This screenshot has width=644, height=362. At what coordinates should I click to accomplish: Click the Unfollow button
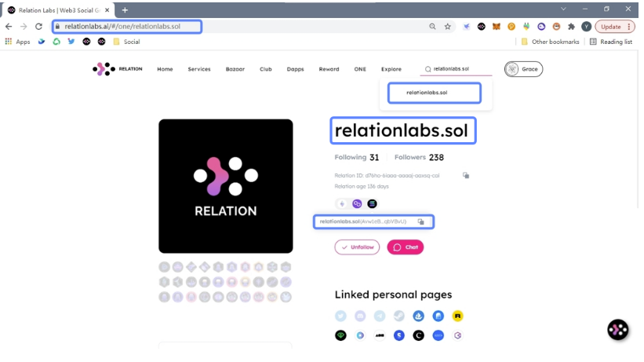point(357,247)
